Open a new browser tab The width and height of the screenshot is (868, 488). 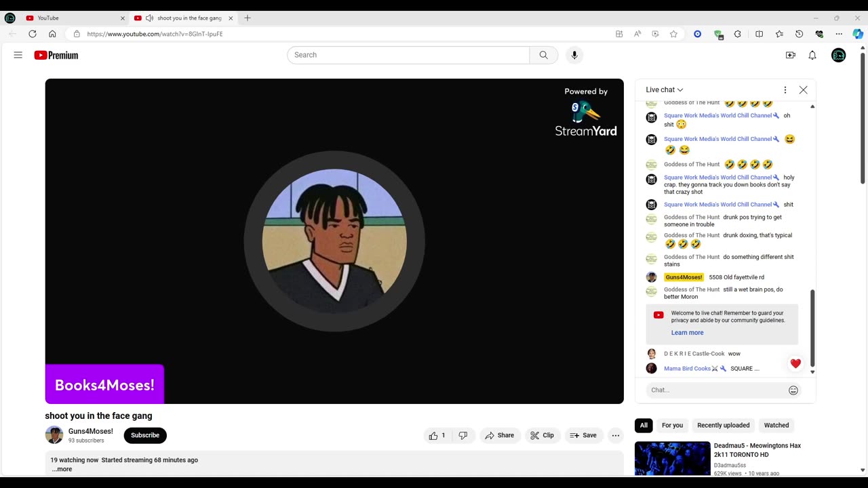[248, 18]
